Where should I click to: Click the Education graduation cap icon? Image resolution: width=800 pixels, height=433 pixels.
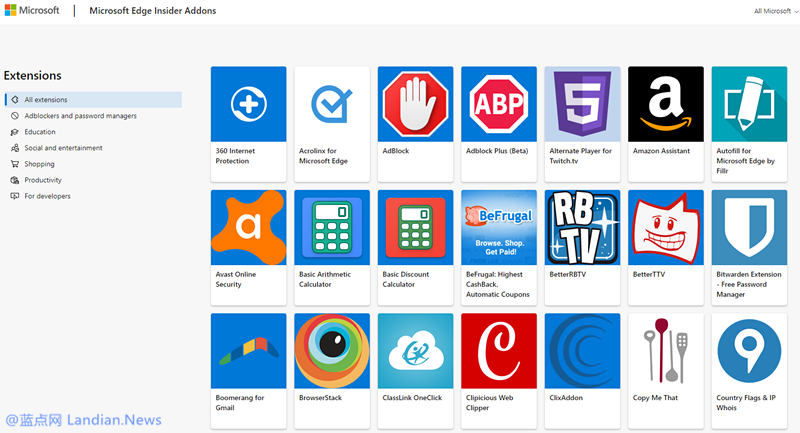coord(15,132)
